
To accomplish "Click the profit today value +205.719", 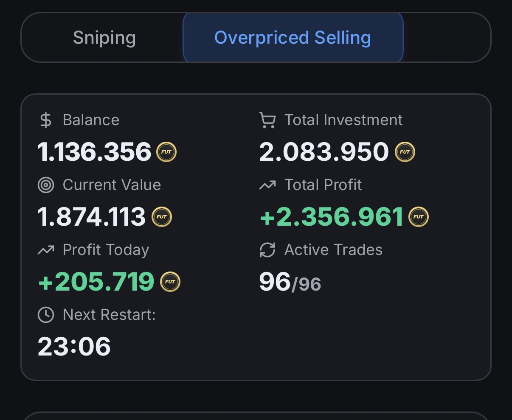I will [96, 282].
